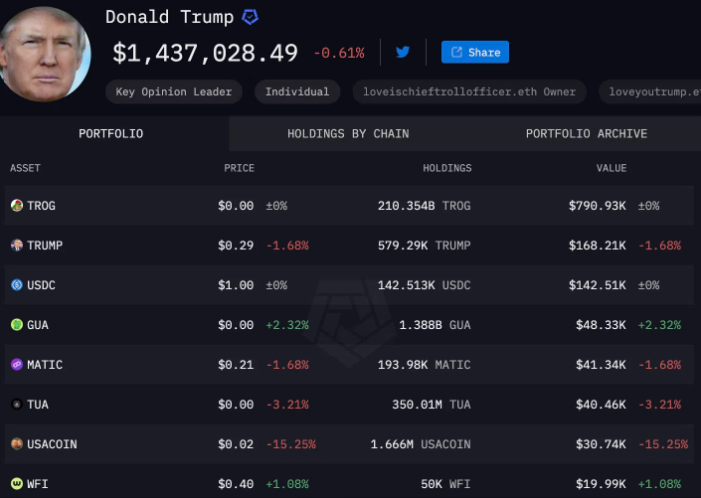This screenshot has width=701, height=498.
Task: Click the TROG asset name
Action: [x=41, y=206]
